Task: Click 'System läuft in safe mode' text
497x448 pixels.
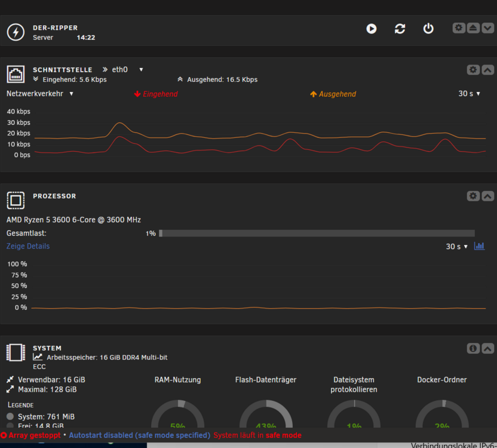Action: [257, 435]
